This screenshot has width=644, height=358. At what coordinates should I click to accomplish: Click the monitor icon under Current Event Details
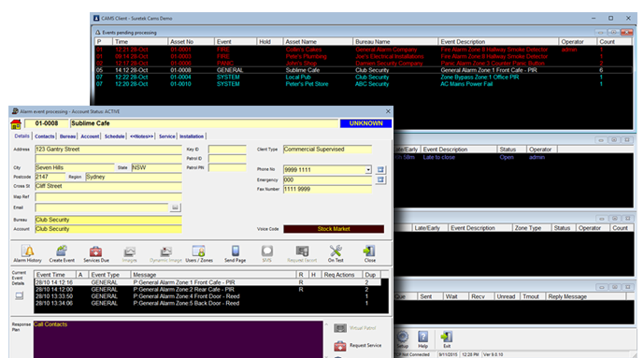click(20, 295)
